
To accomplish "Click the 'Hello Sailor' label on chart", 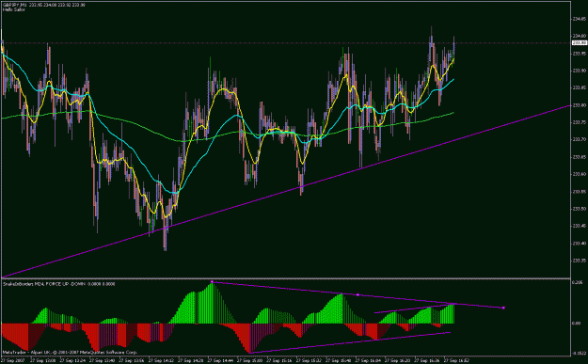I will click(x=14, y=9).
